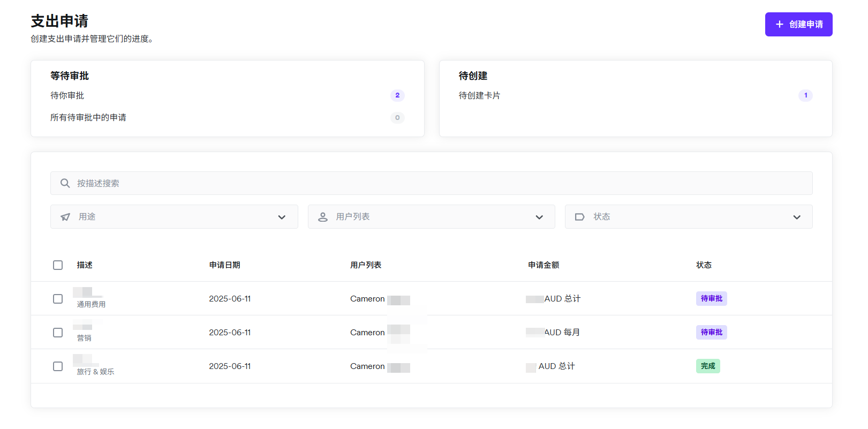Click the 待创建卡片 count badge showing 1
The width and height of the screenshot is (868, 429).
tap(805, 95)
